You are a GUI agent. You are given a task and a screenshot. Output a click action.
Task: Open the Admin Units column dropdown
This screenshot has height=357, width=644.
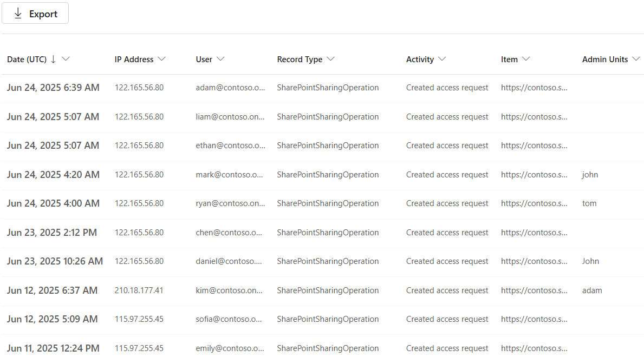pos(637,59)
